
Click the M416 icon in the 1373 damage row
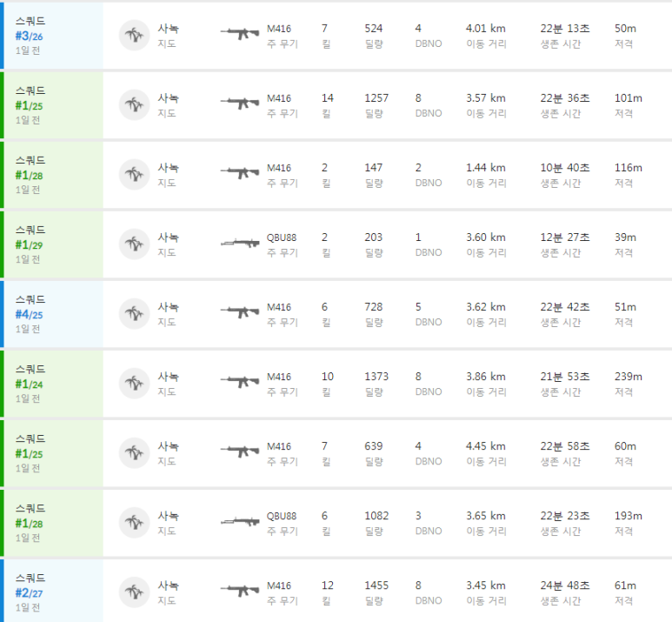pos(240,382)
